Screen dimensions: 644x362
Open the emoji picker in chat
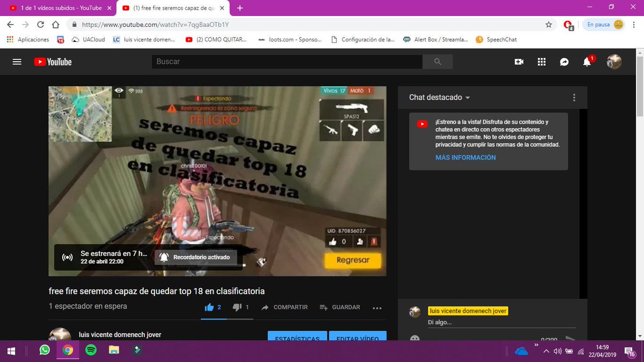(414, 338)
